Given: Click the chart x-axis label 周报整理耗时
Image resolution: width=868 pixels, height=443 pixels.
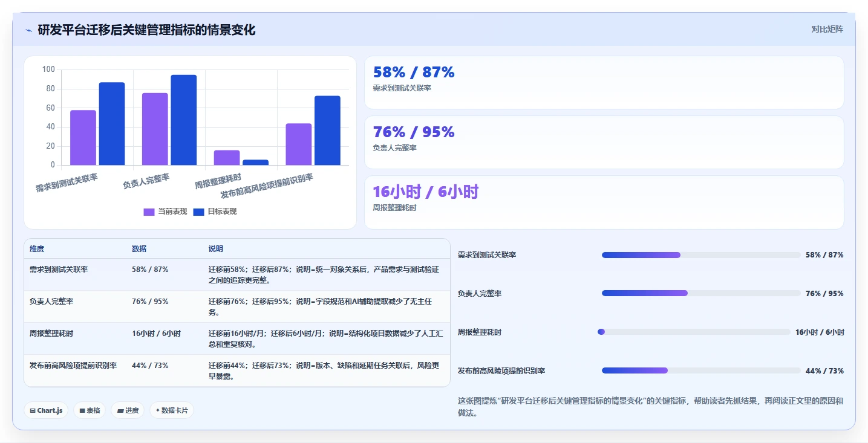Looking at the screenshot, I should [218, 181].
